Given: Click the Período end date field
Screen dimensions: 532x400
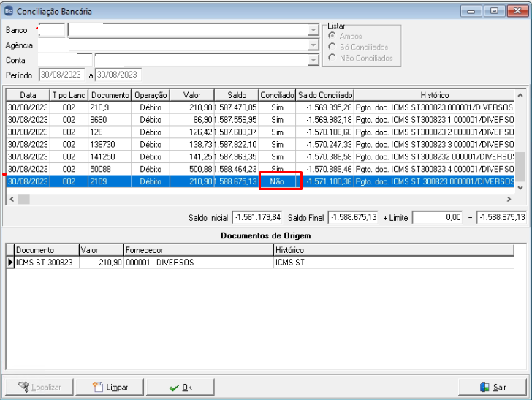Looking at the screenshot, I should pyautogui.click(x=118, y=75).
